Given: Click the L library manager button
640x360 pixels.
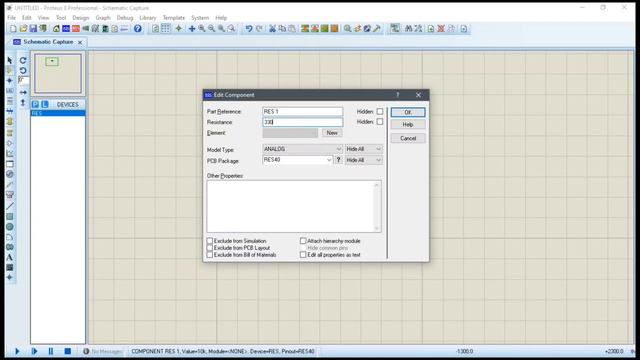Looking at the screenshot, I should 44,104.
